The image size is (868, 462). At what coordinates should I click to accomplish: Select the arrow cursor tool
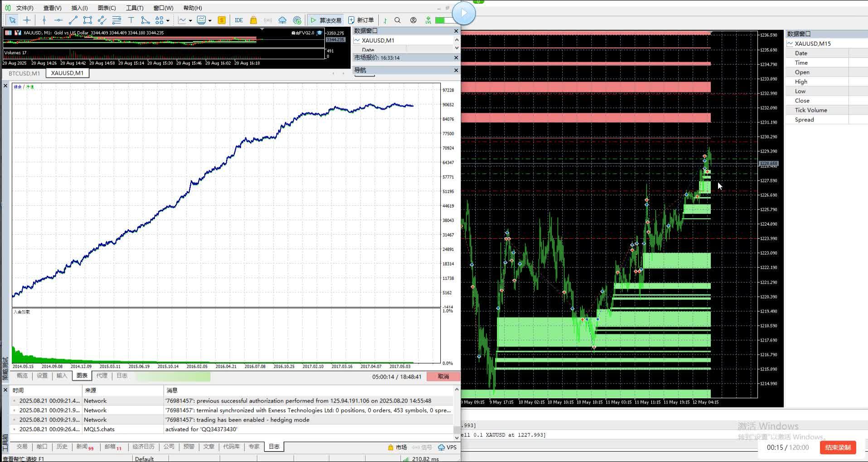[12, 20]
